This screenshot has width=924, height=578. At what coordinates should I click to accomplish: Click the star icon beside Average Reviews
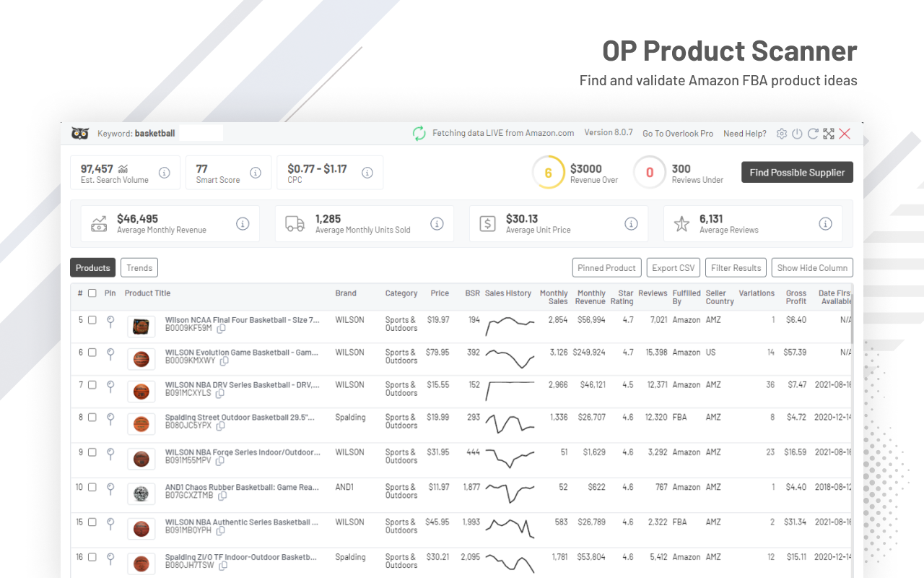coord(682,224)
